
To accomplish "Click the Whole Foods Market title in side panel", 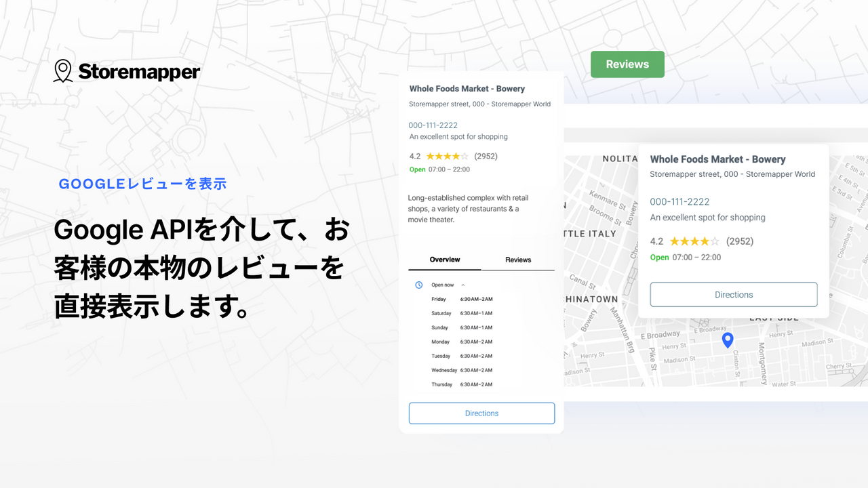I will tap(467, 89).
